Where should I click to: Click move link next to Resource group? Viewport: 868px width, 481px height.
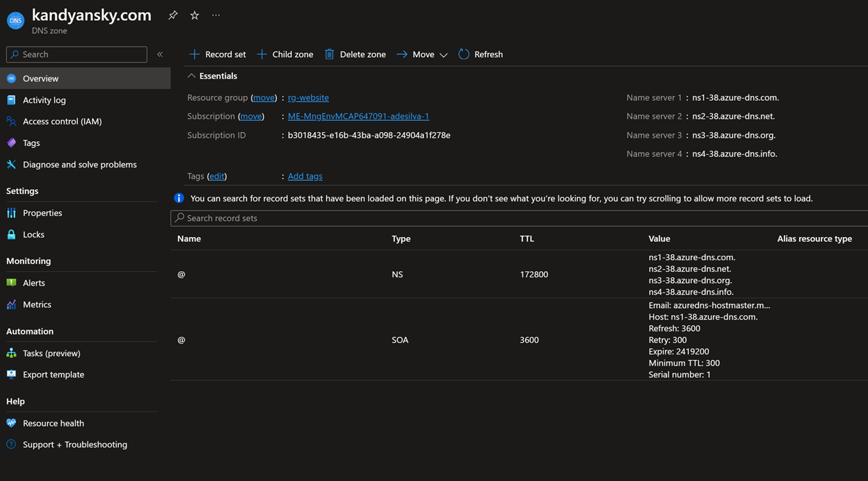(264, 97)
